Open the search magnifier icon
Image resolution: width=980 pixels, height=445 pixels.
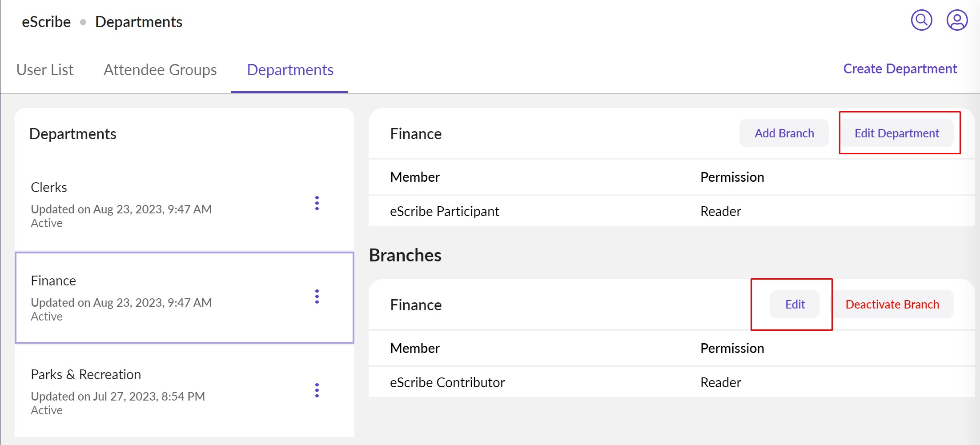[x=921, y=20]
